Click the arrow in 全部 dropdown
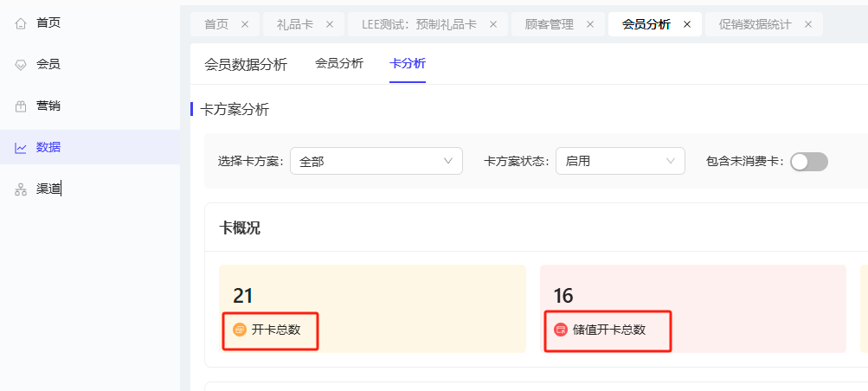Screen dimensions: 868x391 pyautogui.click(x=448, y=162)
